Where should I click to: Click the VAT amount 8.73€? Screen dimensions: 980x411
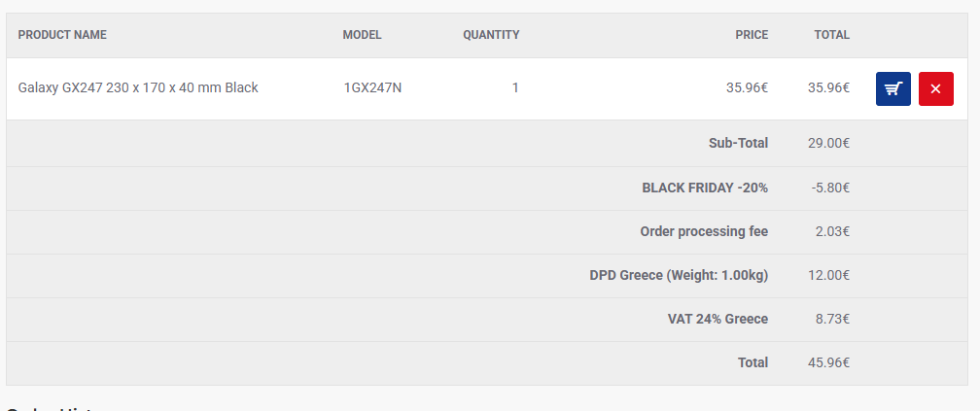point(831,319)
